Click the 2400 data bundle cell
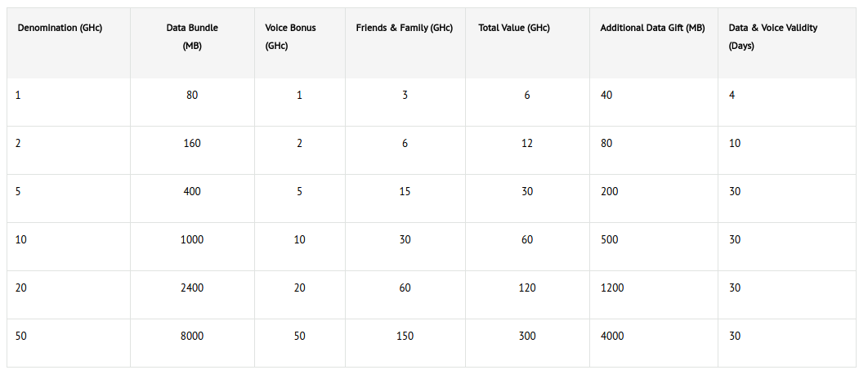The height and width of the screenshot is (379, 868). [192, 288]
